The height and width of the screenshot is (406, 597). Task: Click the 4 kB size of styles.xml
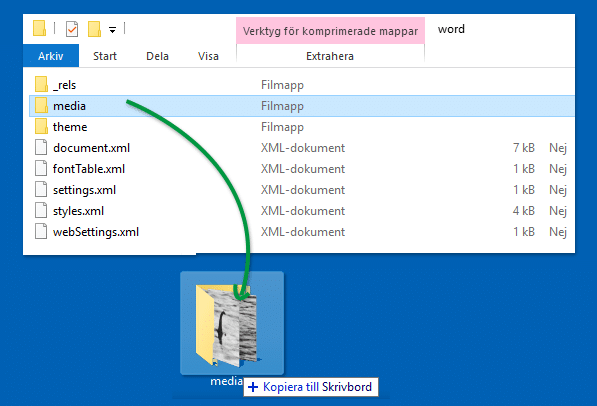click(x=524, y=211)
